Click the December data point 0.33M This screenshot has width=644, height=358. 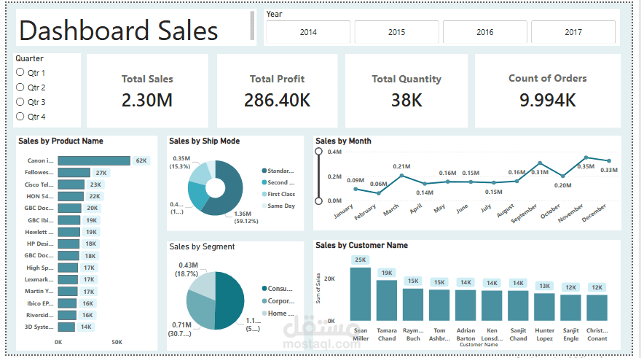point(609,160)
